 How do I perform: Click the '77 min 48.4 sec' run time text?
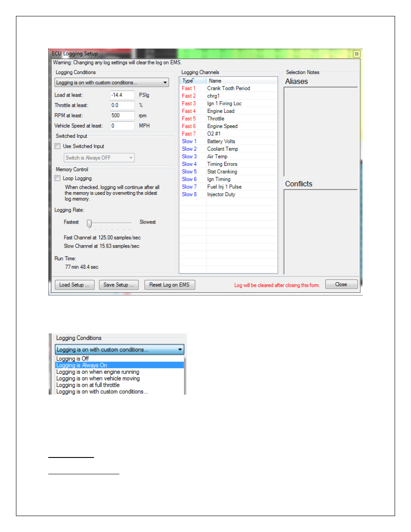[82, 267]
